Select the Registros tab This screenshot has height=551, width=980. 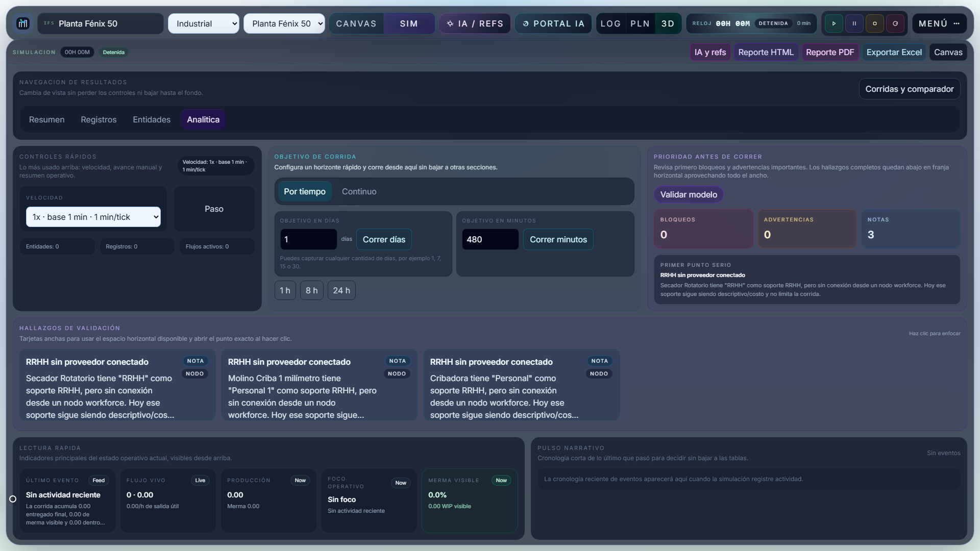click(x=99, y=119)
